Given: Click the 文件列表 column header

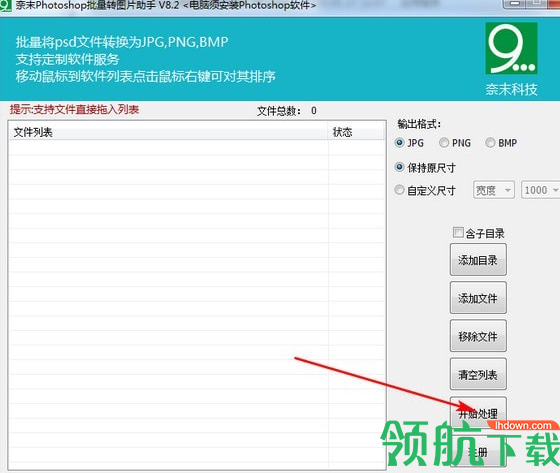Looking at the screenshot, I should point(169,132).
